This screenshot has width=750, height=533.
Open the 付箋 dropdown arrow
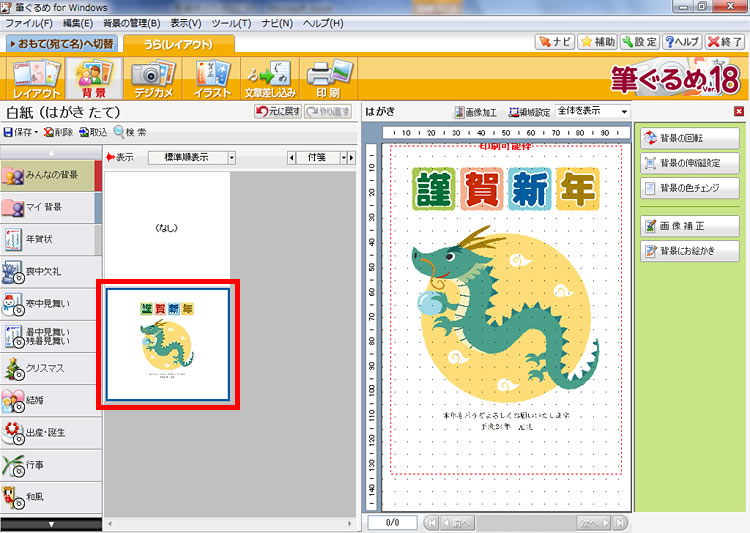(x=343, y=157)
